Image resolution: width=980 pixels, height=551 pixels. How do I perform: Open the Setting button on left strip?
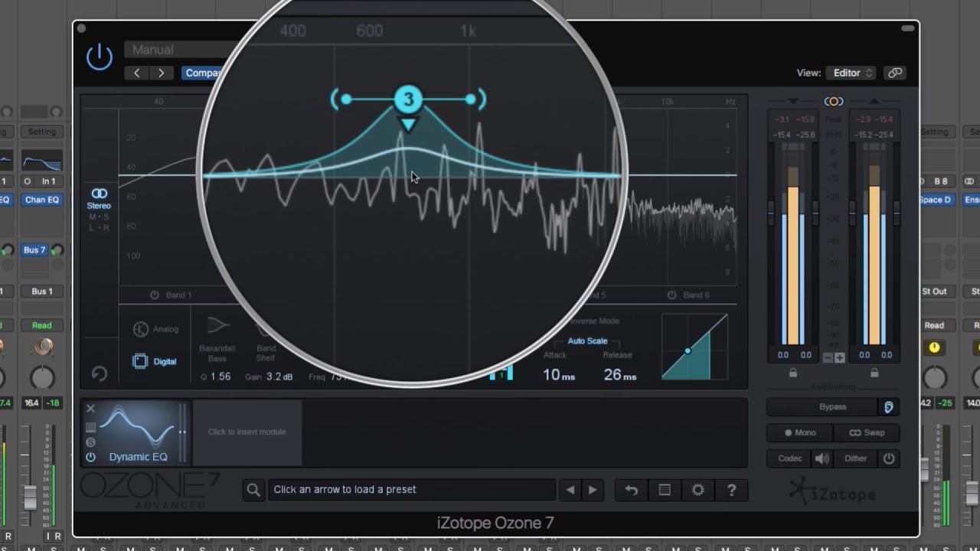41,132
